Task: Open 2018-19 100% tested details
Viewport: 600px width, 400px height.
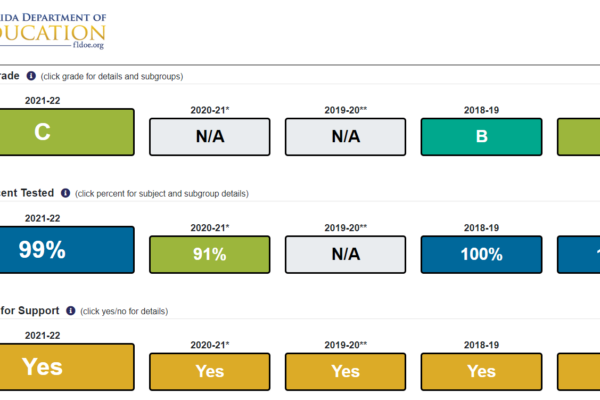Action: point(481,254)
